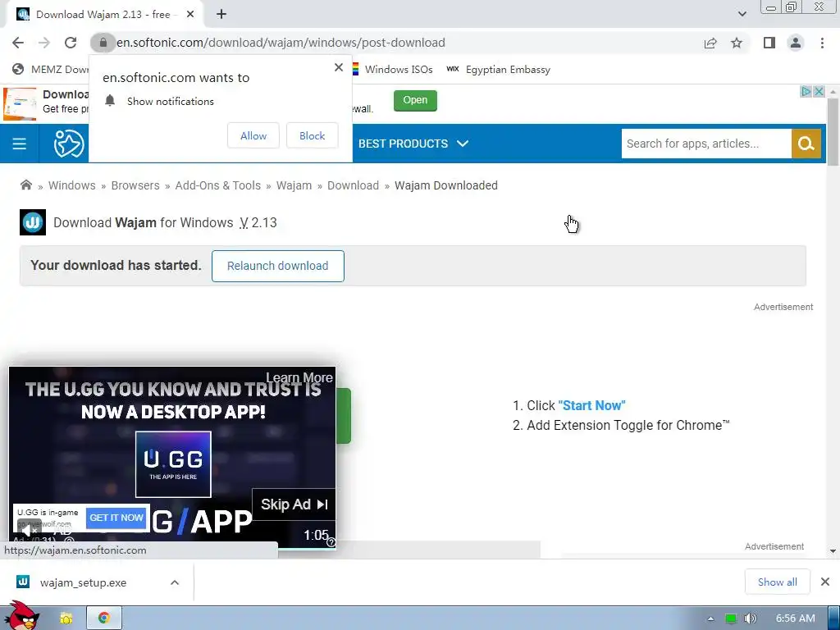Click the orange search magnifier button
840x630 pixels.
(x=806, y=144)
